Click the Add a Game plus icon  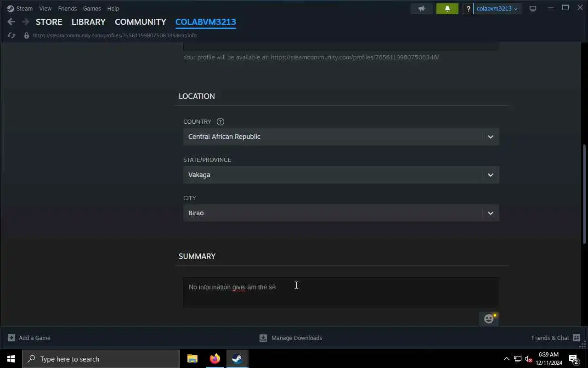click(x=11, y=338)
